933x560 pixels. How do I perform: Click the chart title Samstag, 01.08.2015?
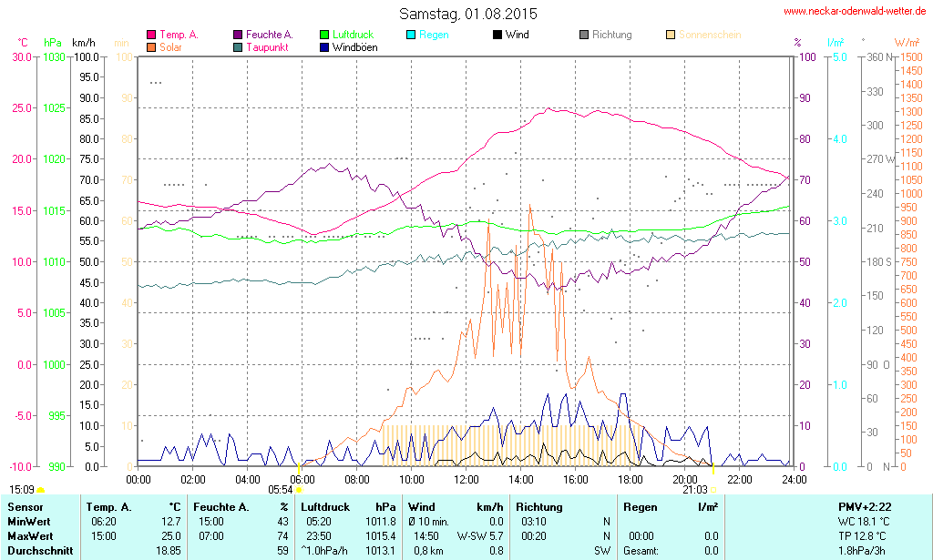[468, 15]
